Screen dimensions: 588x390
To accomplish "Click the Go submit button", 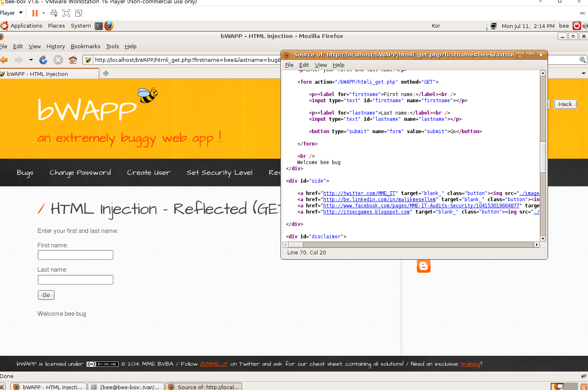I will [46, 295].
